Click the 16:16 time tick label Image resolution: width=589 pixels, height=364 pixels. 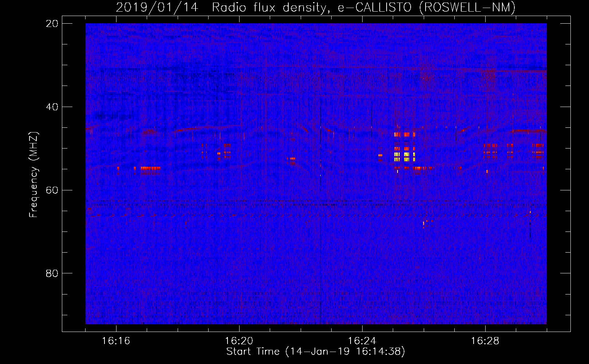click(116, 341)
